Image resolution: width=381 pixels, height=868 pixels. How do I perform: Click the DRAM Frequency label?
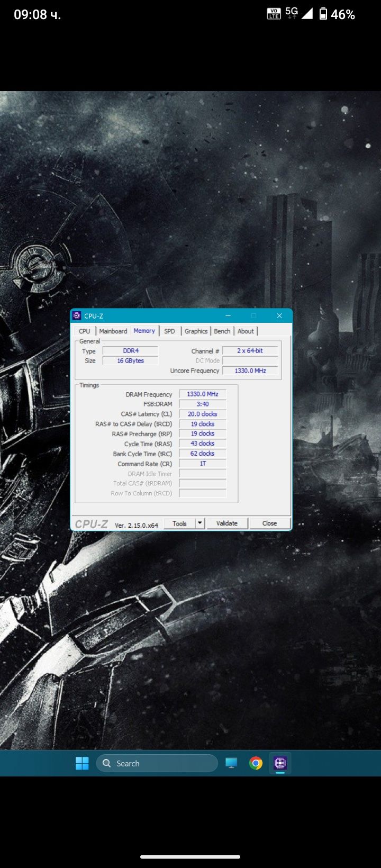point(149,395)
